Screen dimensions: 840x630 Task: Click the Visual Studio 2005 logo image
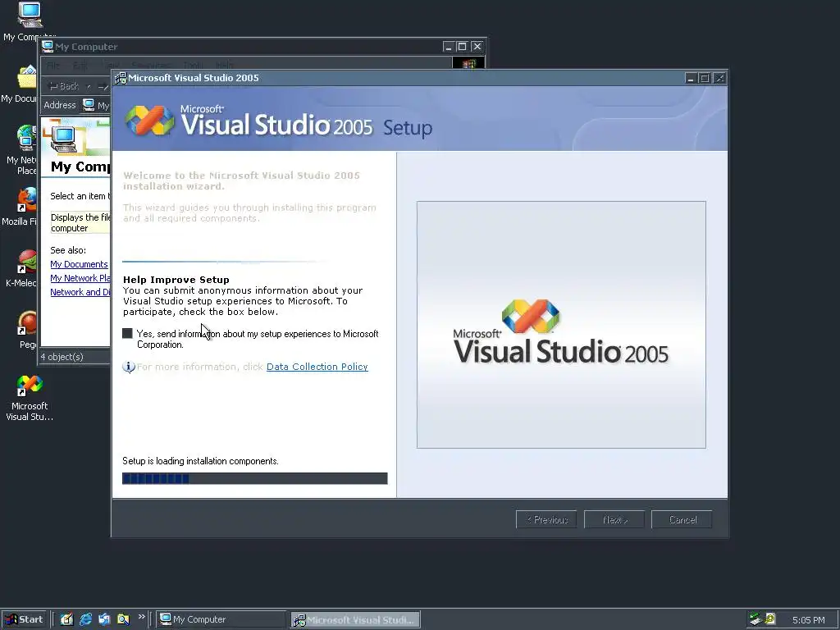(x=561, y=325)
